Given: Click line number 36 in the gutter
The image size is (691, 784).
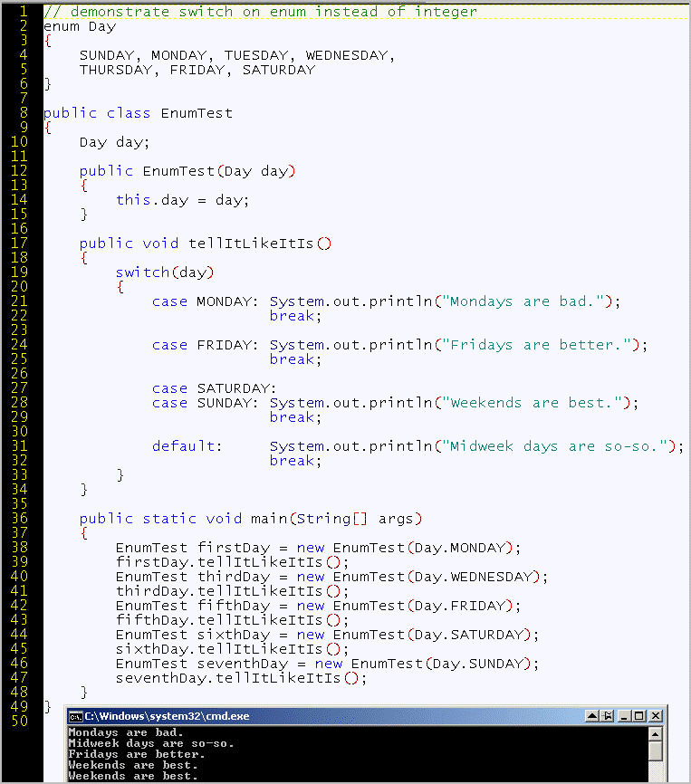Looking at the screenshot, I should pos(20,519).
